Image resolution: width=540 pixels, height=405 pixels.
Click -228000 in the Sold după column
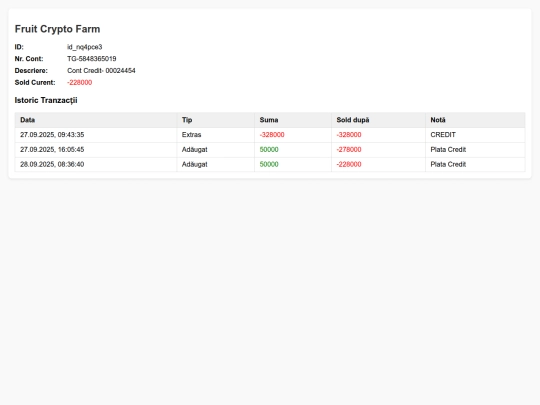tap(349, 164)
